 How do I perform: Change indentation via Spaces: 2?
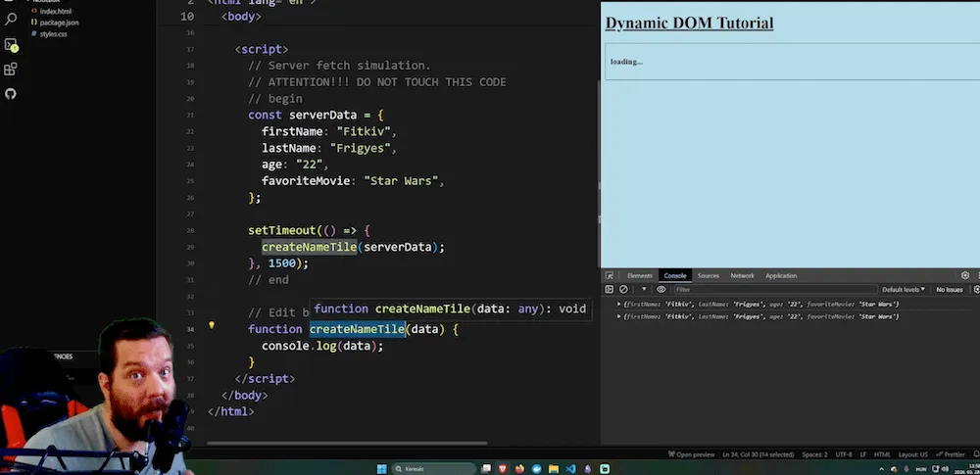[814, 454]
